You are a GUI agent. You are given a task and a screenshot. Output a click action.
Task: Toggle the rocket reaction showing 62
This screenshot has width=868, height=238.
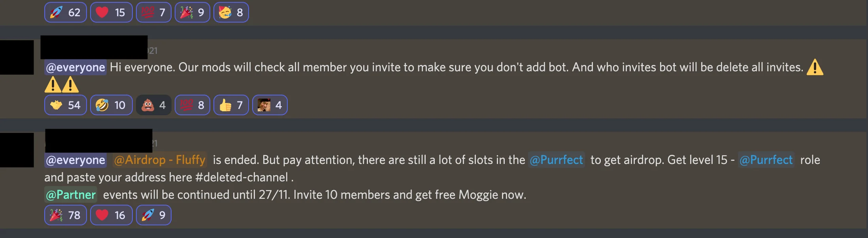65,12
